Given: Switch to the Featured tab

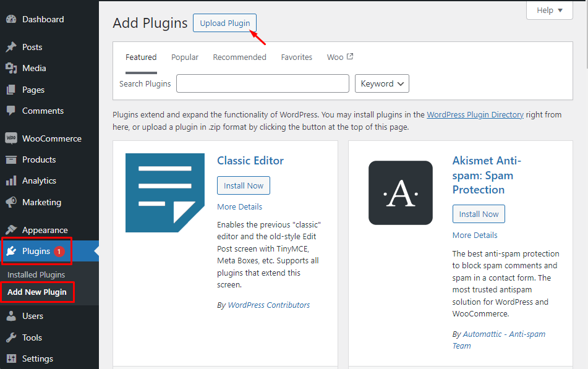Looking at the screenshot, I should click(141, 57).
